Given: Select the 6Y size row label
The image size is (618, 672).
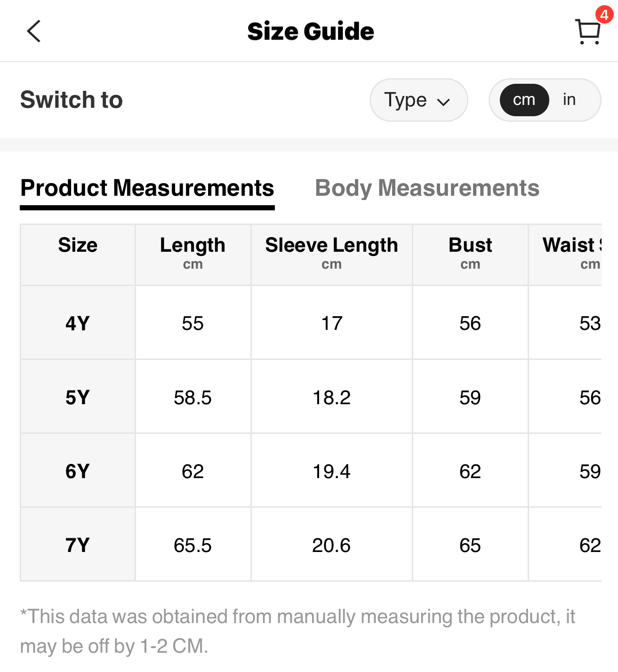Looking at the screenshot, I should [78, 472].
